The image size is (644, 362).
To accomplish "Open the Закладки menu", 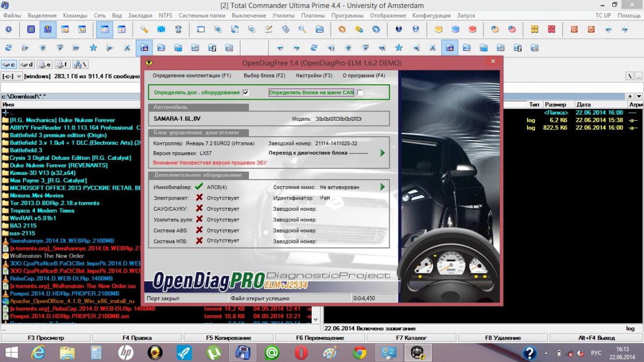I will tap(140, 16).
